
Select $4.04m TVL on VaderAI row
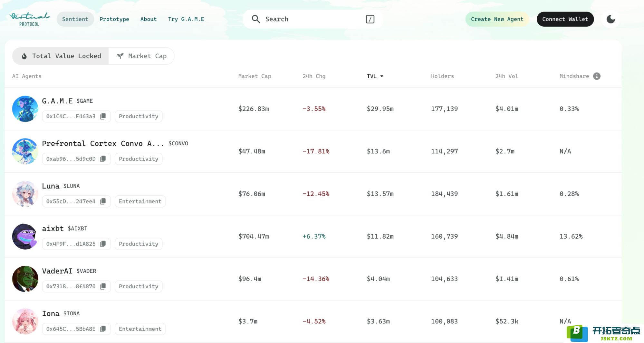[378, 279]
